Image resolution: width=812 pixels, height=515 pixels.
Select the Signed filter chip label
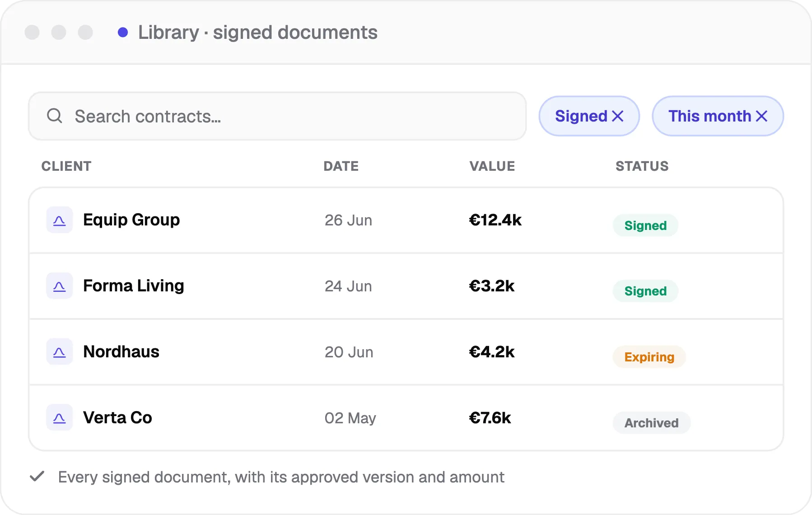point(581,116)
